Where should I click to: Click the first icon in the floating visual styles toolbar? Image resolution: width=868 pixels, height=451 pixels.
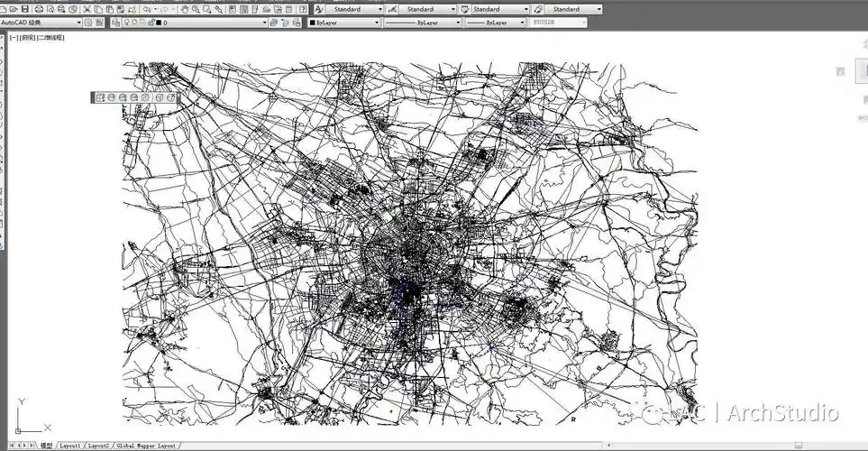(99, 97)
